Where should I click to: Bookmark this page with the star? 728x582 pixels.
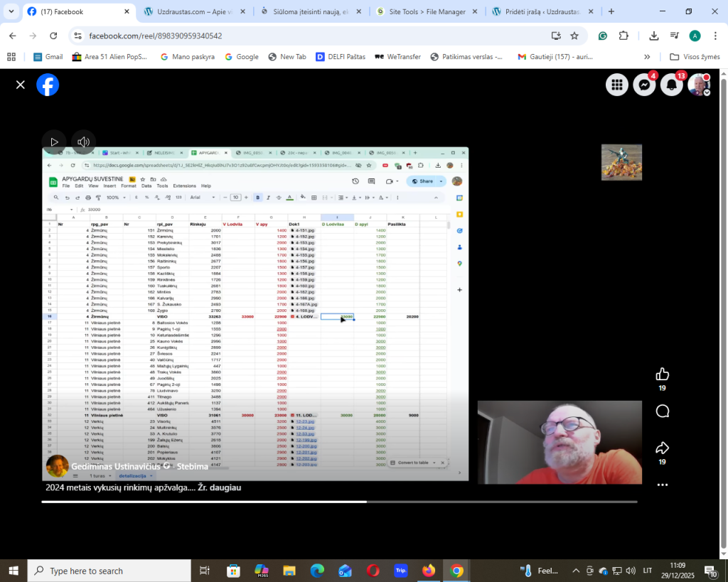point(574,36)
